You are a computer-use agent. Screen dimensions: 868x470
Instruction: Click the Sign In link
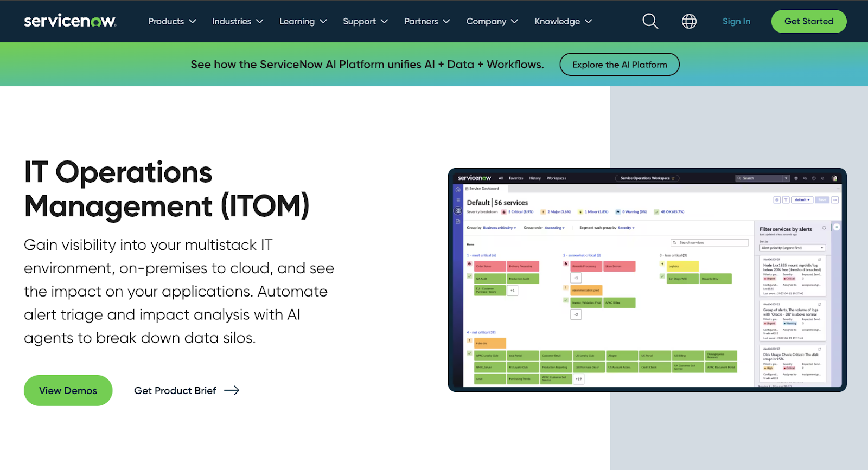click(x=736, y=21)
